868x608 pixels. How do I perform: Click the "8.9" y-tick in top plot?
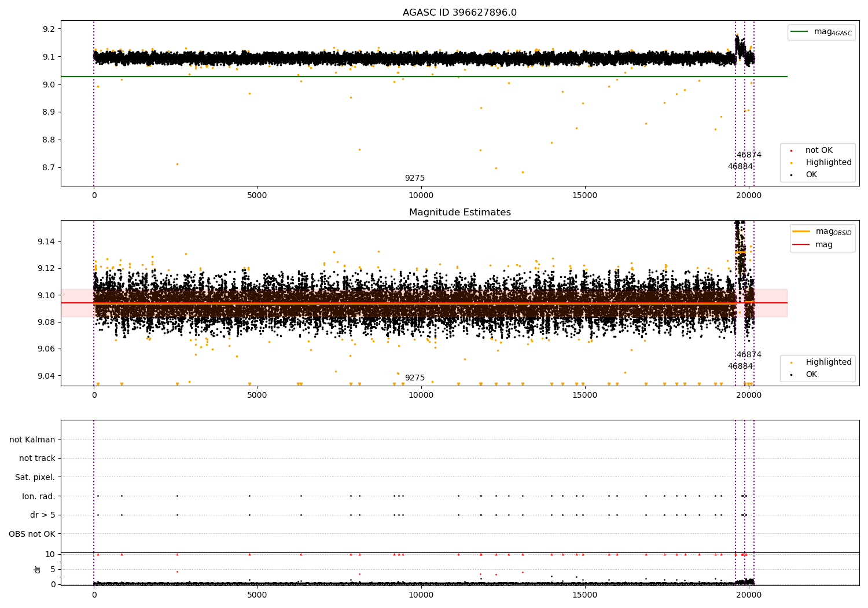coord(50,112)
